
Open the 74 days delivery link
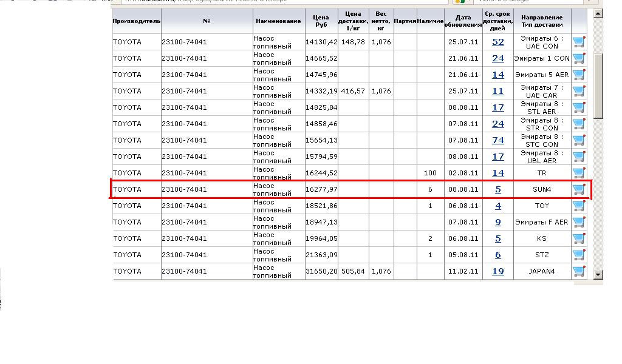click(x=498, y=140)
